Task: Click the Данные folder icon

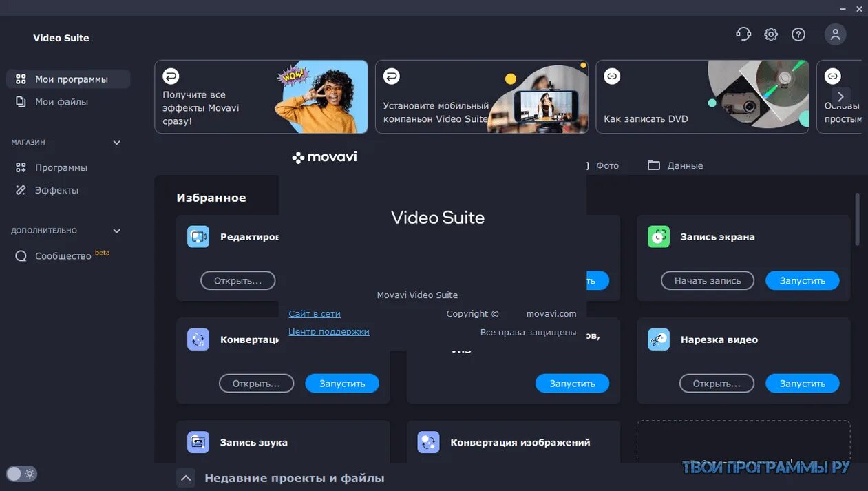Action: [653, 165]
